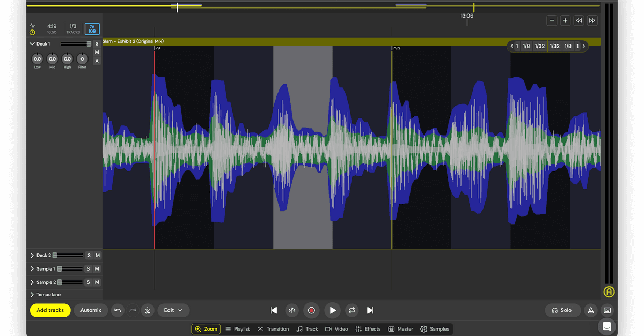Click the Add tracks button
This screenshot has width=644, height=336.
pos(50,310)
